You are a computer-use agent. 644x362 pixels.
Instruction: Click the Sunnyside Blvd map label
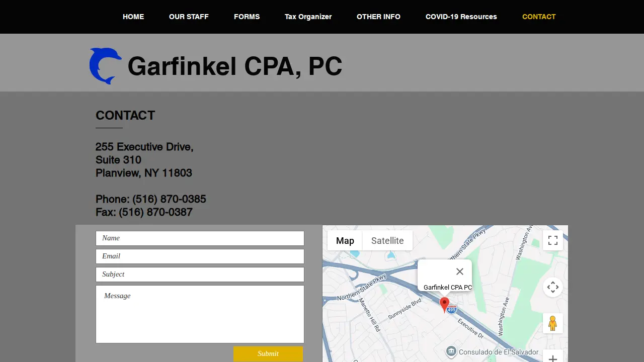click(x=405, y=309)
